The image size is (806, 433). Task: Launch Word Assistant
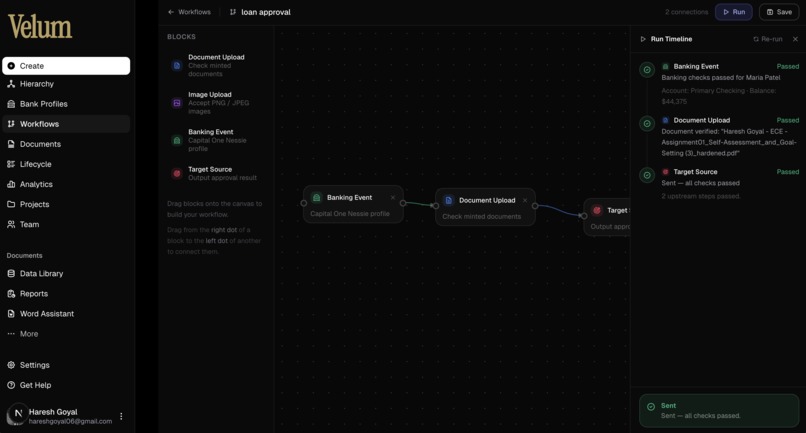66,314
